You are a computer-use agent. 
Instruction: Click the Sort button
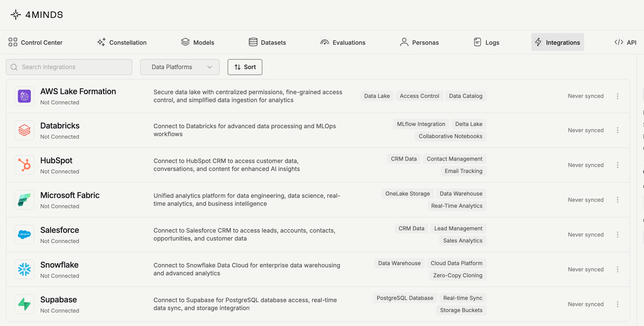(245, 67)
